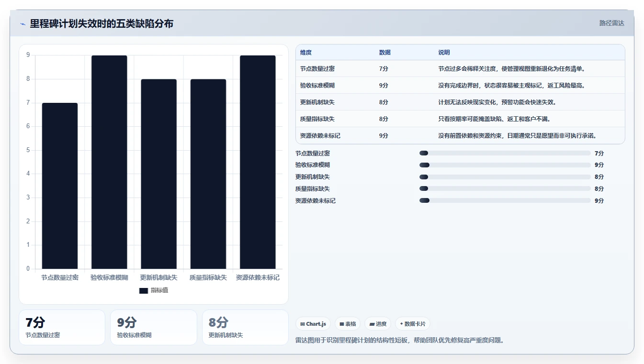Click the 质量指标缺失 progress bar
The width and height of the screenshot is (644, 364).
(x=505, y=189)
